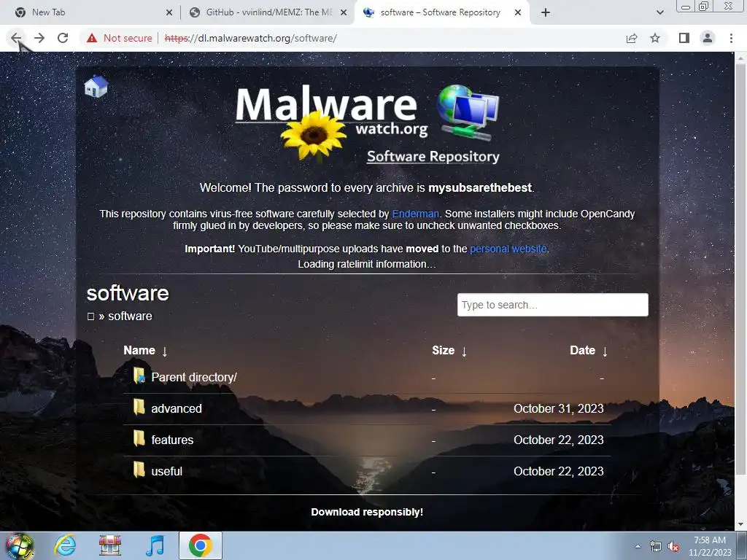The image size is (747, 560).
Task: Open the advanced folder link
Action: (x=177, y=408)
